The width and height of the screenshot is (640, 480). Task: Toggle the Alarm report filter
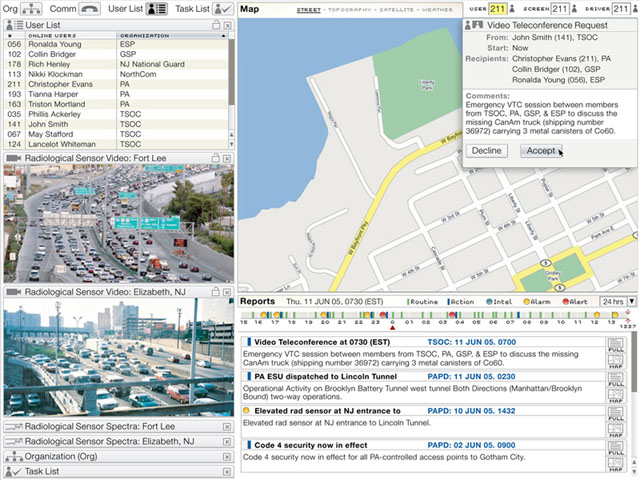click(x=537, y=302)
